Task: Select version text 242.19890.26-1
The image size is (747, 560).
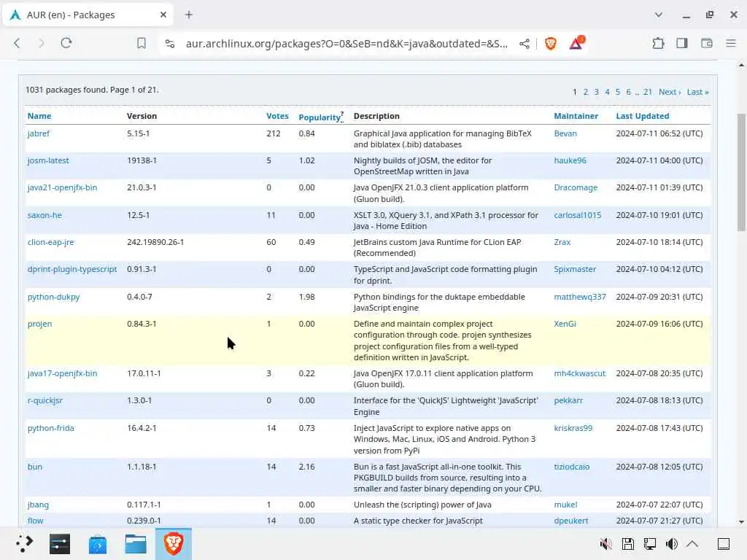Action: [155, 242]
